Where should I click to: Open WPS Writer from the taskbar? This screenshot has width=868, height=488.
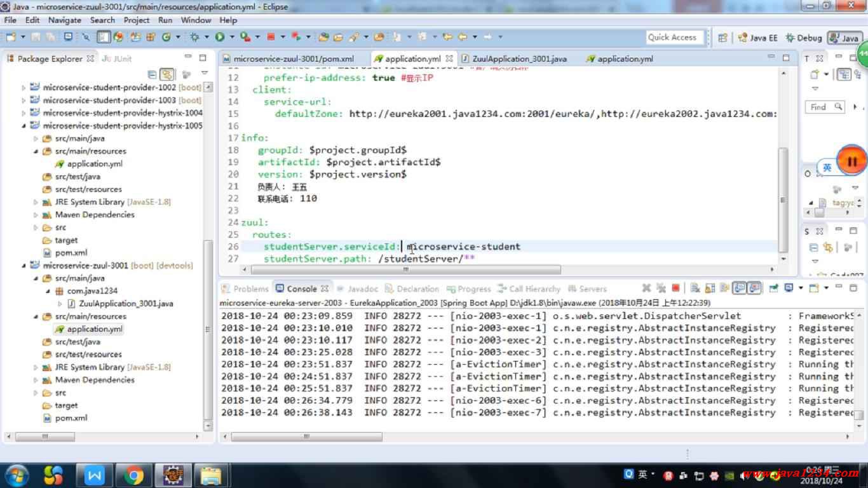click(x=95, y=475)
